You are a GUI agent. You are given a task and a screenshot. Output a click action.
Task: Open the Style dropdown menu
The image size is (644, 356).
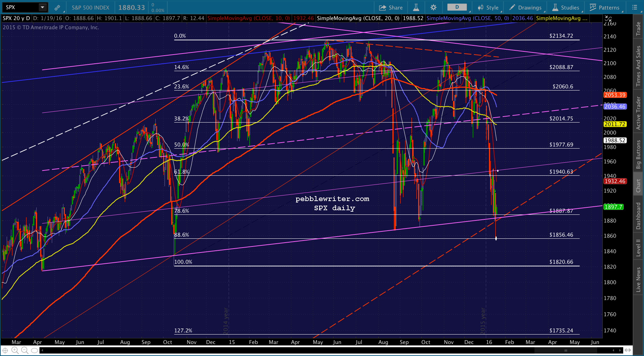click(488, 7)
